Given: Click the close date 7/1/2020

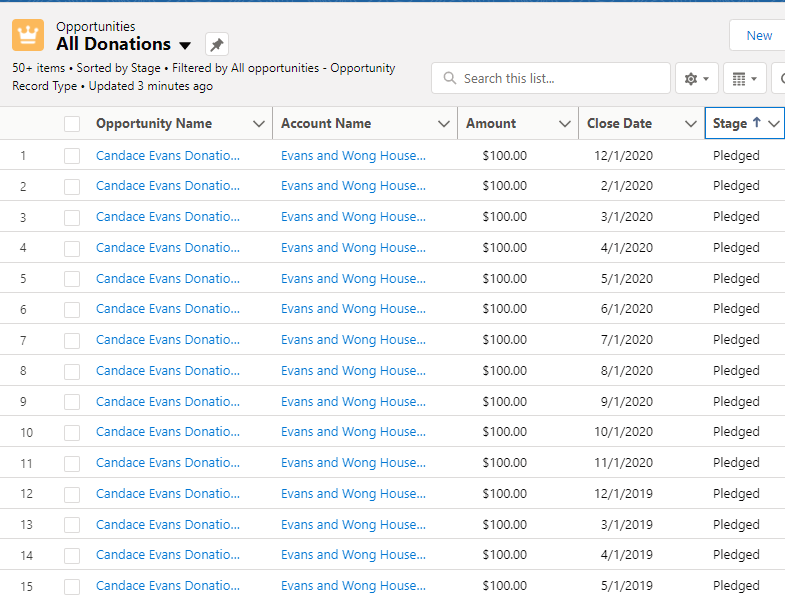Looking at the screenshot, I should click(x=627, y=340).
